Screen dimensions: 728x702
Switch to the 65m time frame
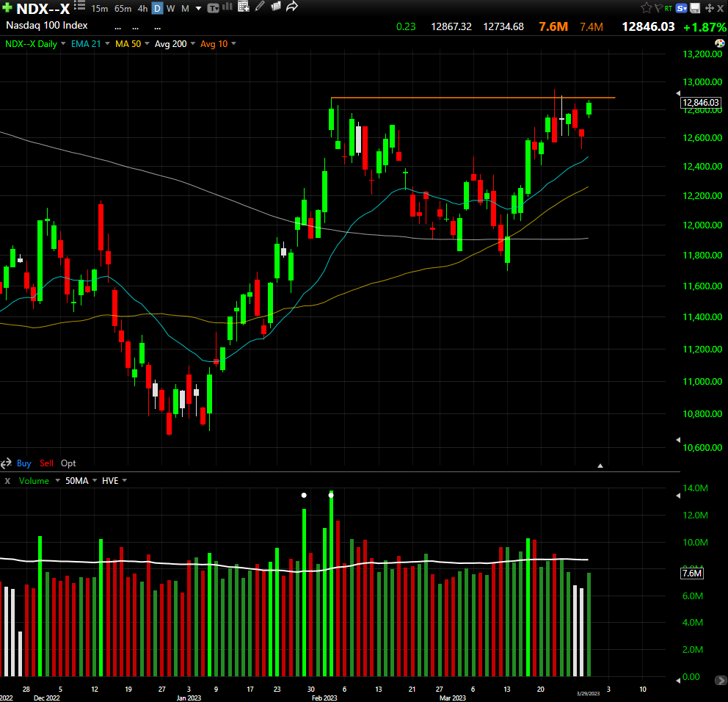(123, 8)
